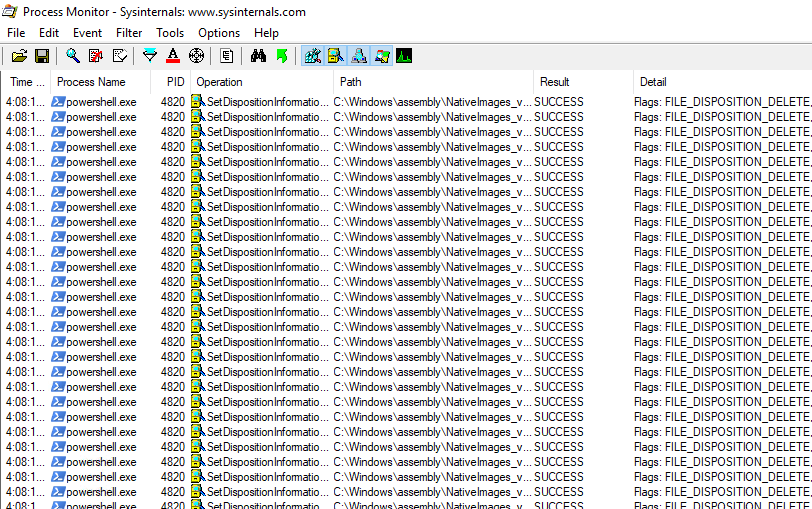Click the Process Monitor title bar app icon
Screen dimensions: 812x509
pos(10,11)
